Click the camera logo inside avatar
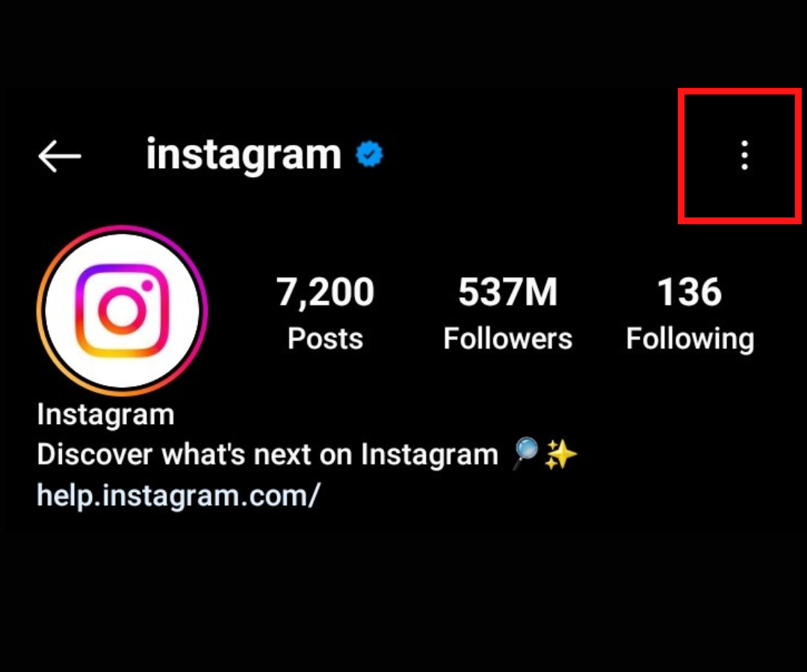Screen dimensions: 807x672 click(122, 311)
